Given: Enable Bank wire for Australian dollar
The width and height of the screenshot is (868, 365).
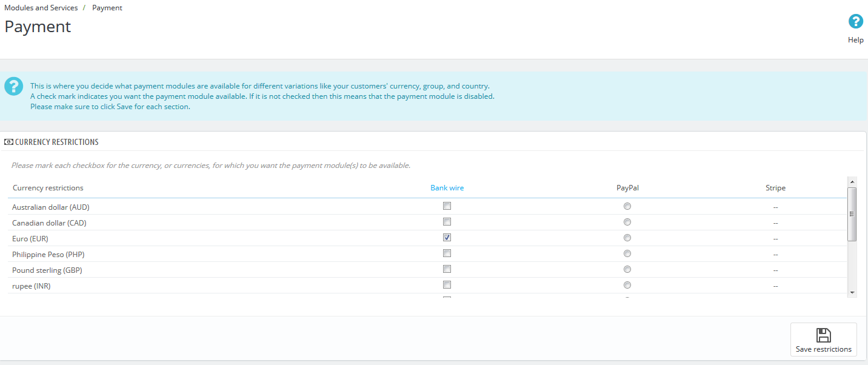Looking at the screenshot, I should [x=447, y=206].
